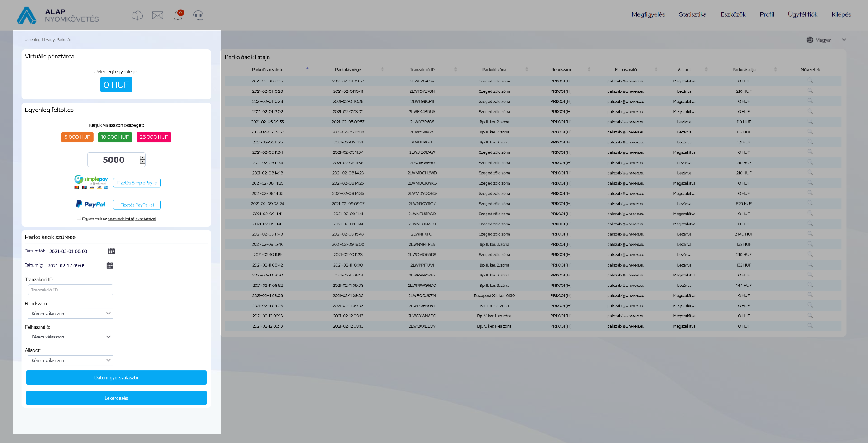
Task: Click the Tranzakció ID input field
Action: 71,290
